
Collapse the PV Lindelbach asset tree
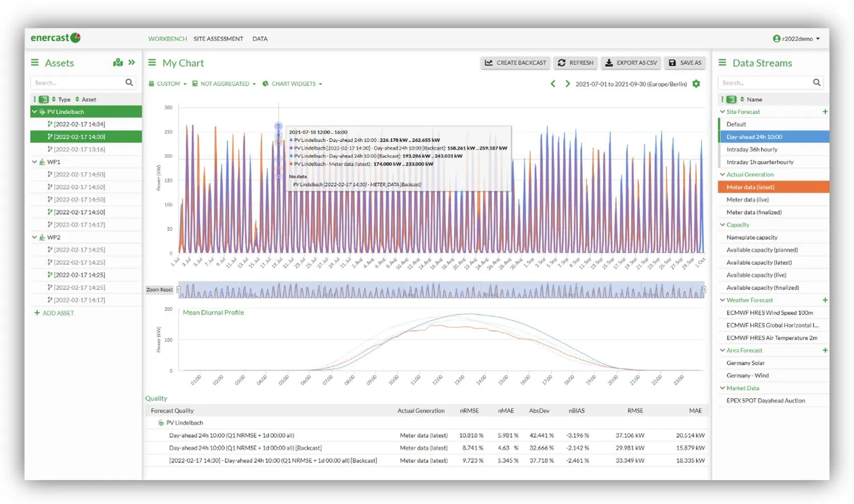35,112
